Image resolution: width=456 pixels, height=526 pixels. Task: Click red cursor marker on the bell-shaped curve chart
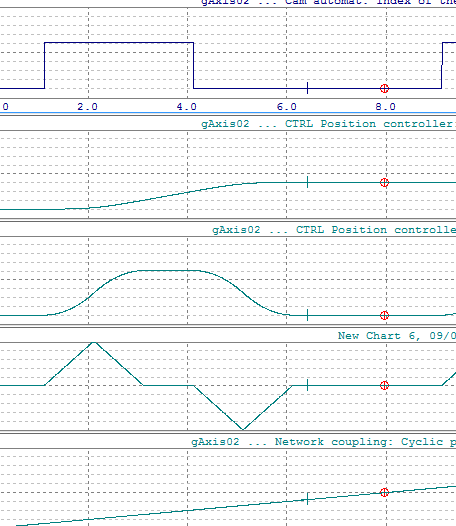coord(384,315)
